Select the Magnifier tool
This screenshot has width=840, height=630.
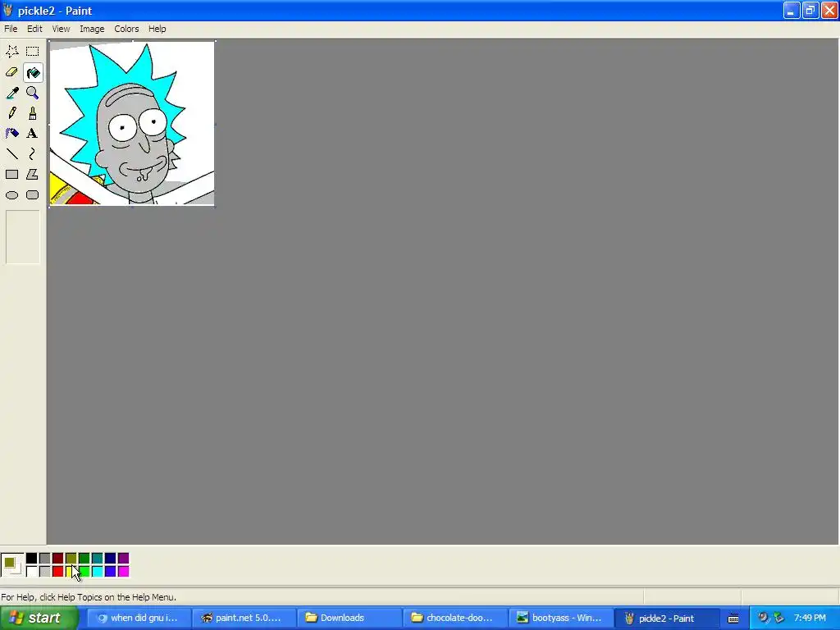32,93
